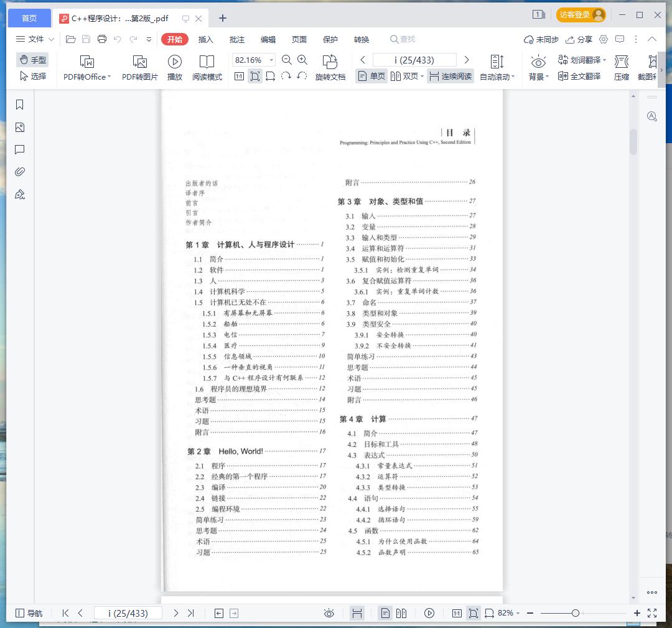Toggle single page in status bar

pyautogui.click(x=385, y=613)
